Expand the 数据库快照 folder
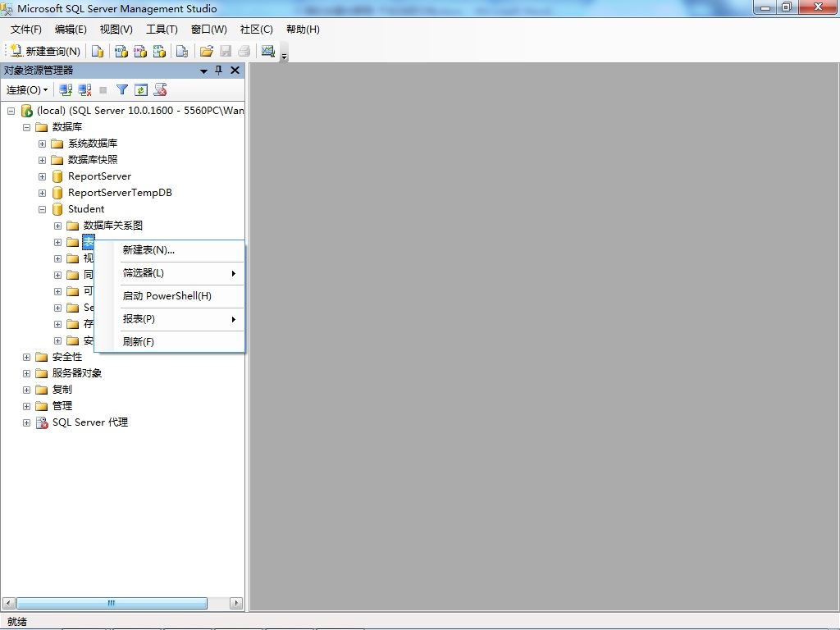 point(42,160)
